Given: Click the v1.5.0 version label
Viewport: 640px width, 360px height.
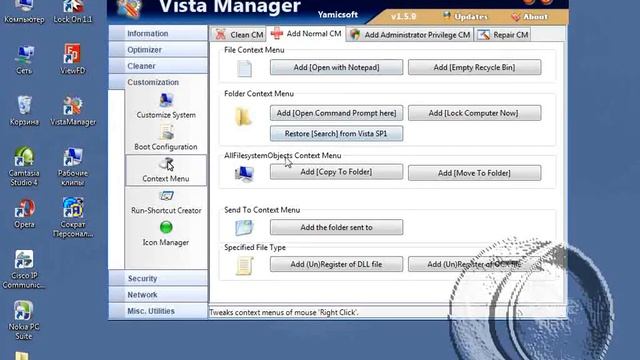Looking at the screenshot, I should pyautogui.click(x=403, y=17).
